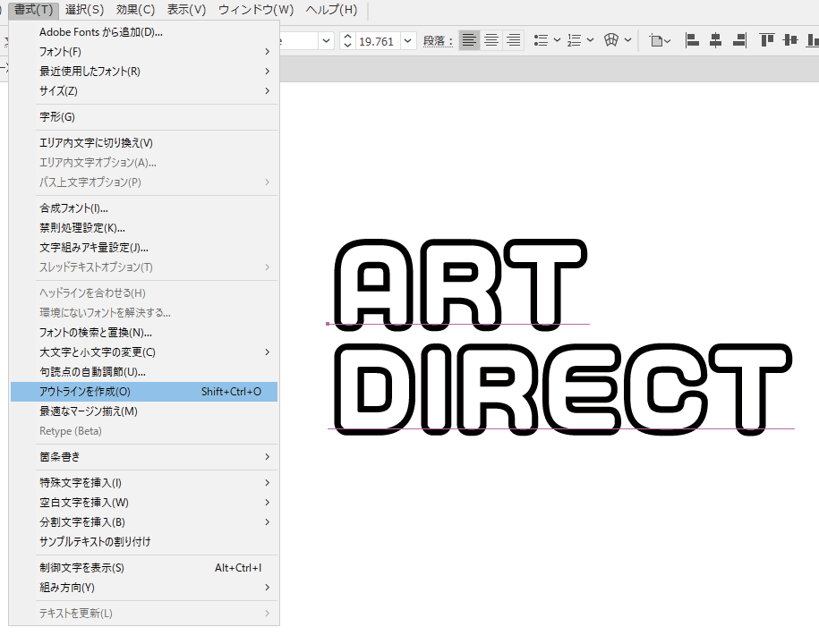Select the numbered list icon
819x644 pixels.
[x=572, y=40]
